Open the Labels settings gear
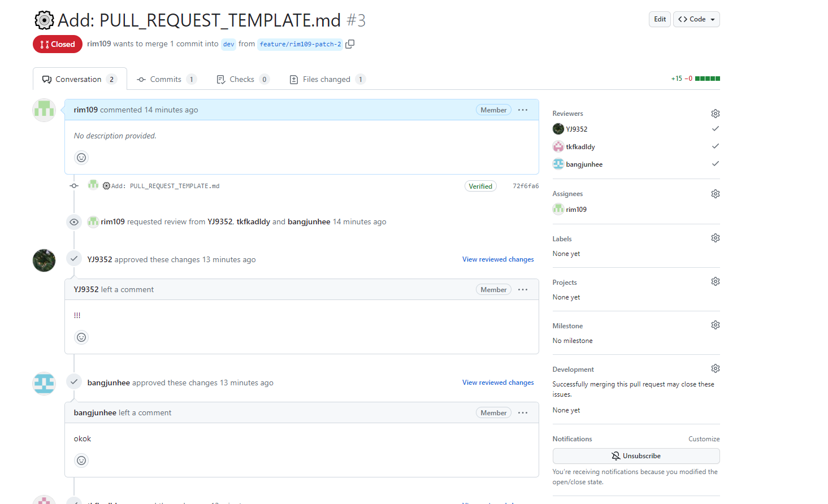The height and width of the screenshot is (504, 828). click(716, 238)
